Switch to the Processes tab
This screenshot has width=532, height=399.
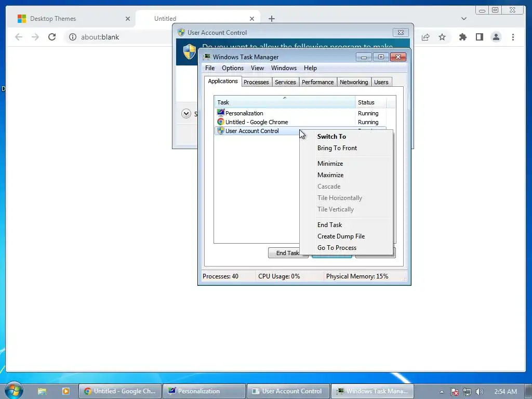click(256, 82)
